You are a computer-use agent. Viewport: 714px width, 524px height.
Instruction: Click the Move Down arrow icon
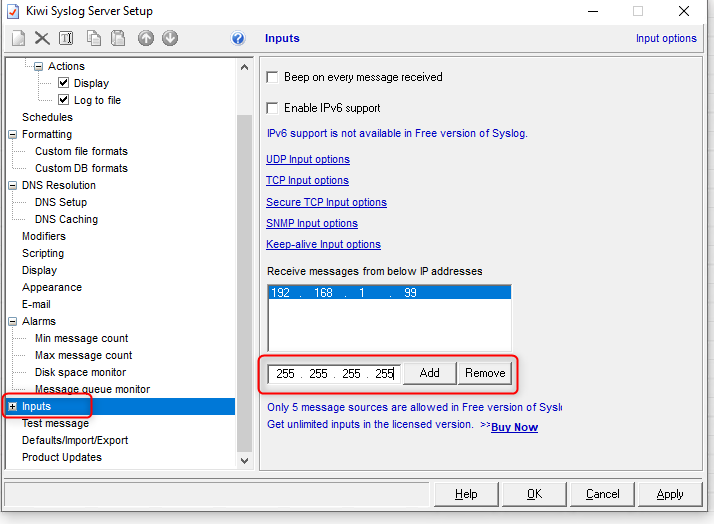[170, 39]
